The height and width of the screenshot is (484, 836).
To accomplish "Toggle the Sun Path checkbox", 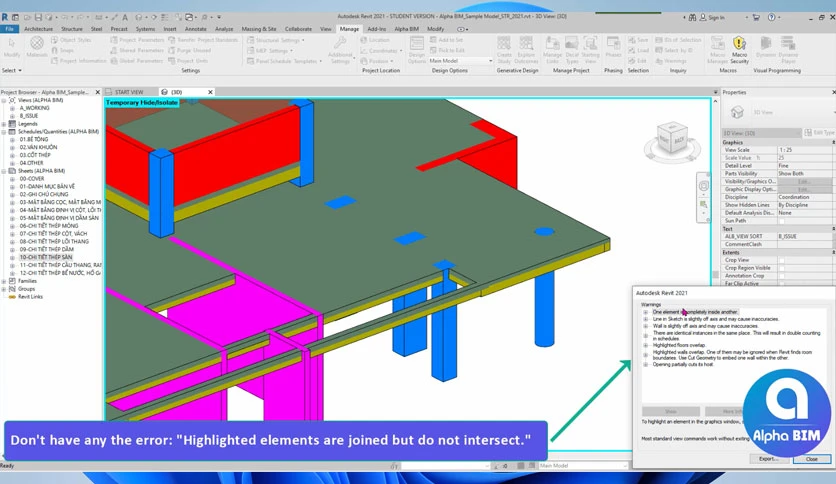I will (x=782, y=221).
